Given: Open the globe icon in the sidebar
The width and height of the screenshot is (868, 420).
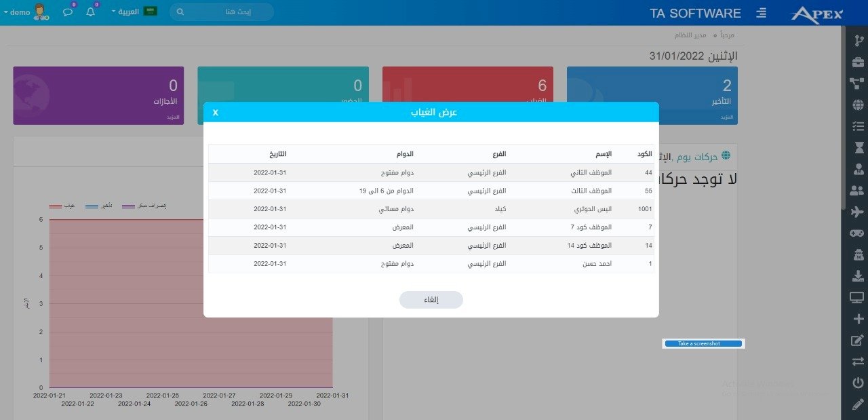Looking at the screenshot, I should click(x=857, y=104).
